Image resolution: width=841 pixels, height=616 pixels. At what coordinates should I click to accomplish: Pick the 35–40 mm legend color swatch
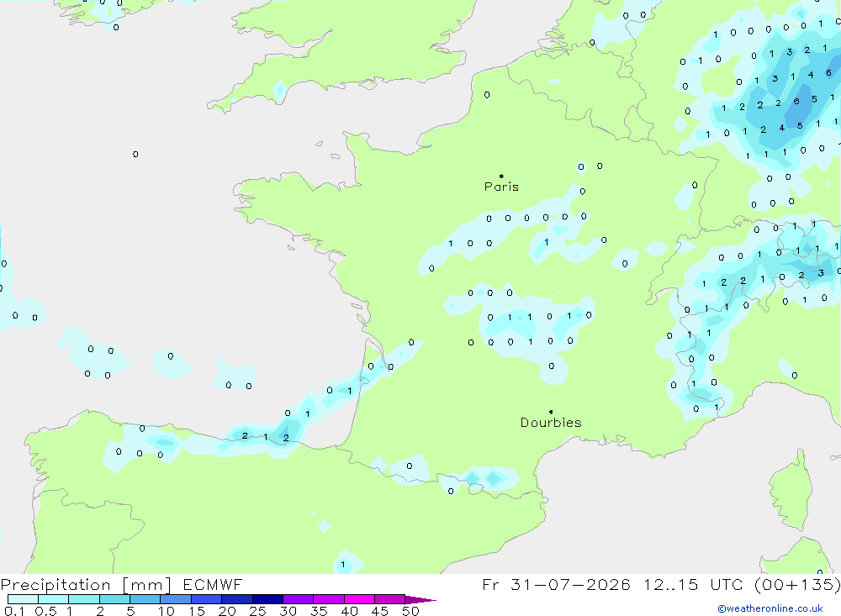pos(329,599)
